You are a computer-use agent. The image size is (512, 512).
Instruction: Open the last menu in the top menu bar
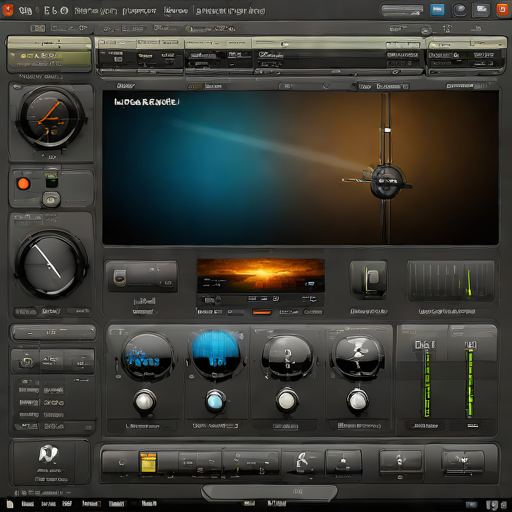coord(230,11)
